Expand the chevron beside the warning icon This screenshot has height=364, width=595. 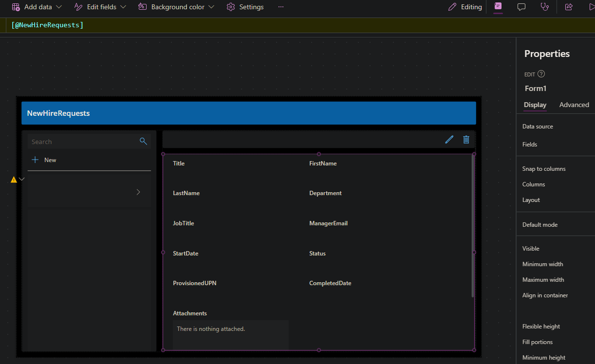coord(22,179)
